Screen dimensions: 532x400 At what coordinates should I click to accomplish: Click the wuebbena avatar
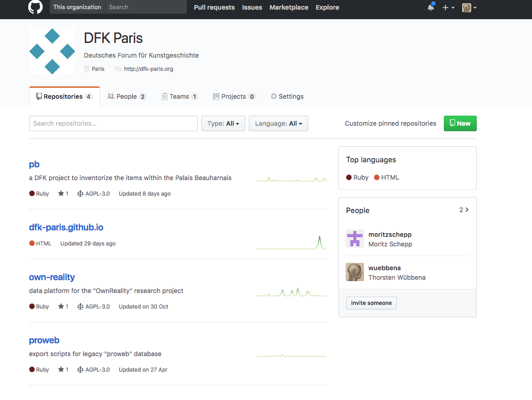pyautogui.click(x=355, y=272)
